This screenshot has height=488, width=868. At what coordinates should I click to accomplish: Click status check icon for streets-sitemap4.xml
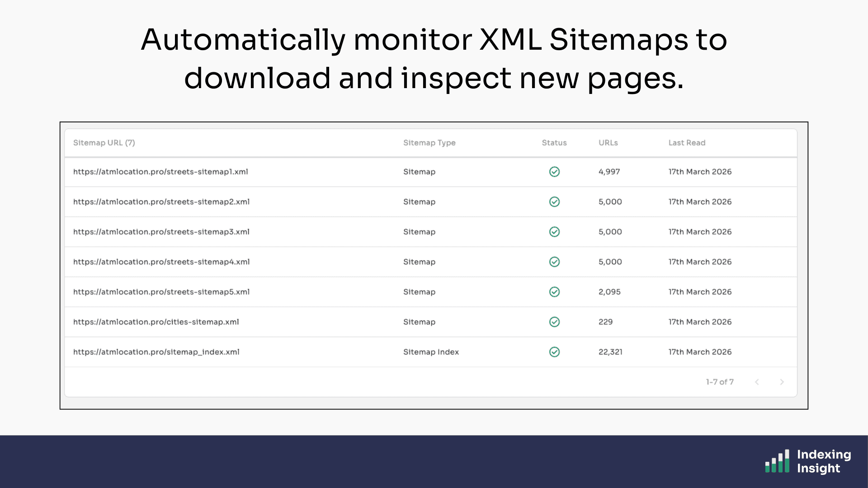(554, 262)
